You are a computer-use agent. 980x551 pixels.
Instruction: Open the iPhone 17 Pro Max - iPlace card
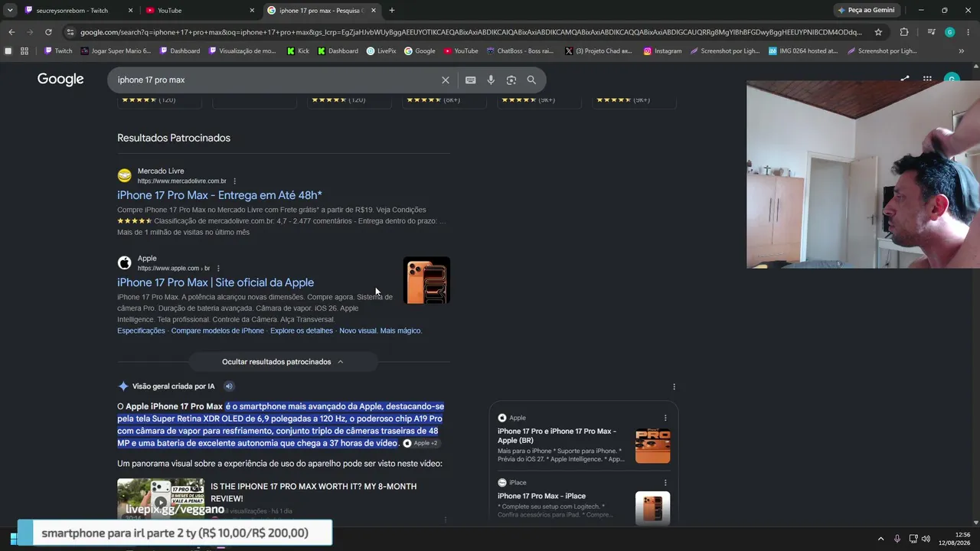click(541, 496)
